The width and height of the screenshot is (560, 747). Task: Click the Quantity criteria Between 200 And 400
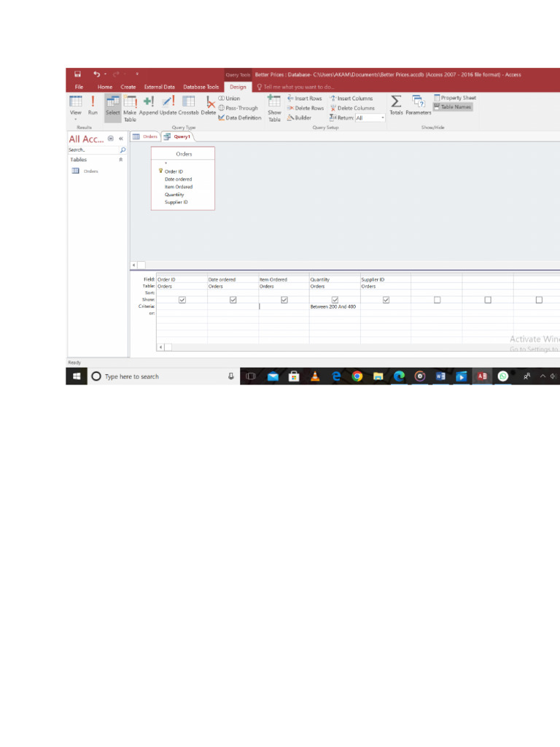tap(333, 307)
